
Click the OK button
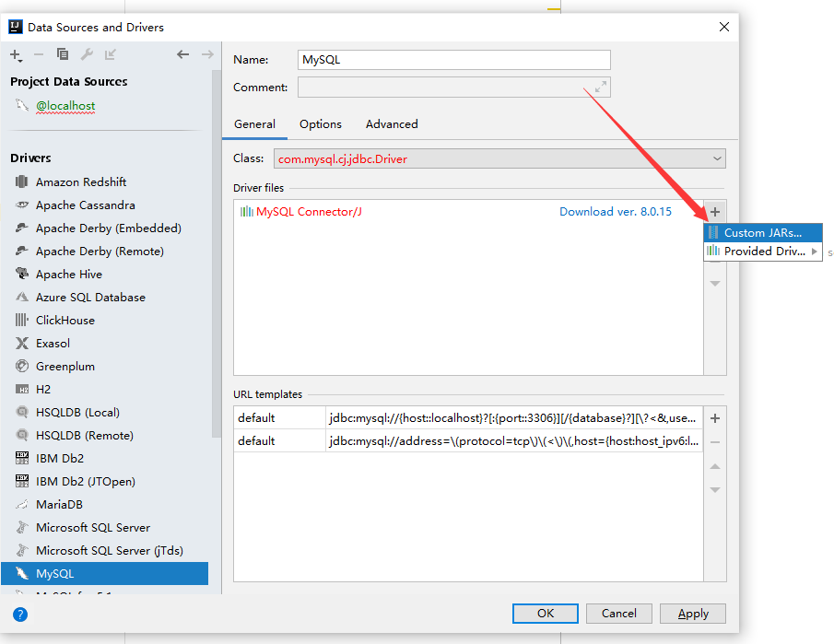point(545,613)
